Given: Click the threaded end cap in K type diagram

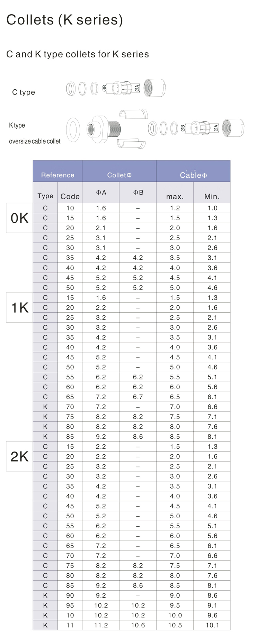Looking at the screenshot, I should [233, 128].
